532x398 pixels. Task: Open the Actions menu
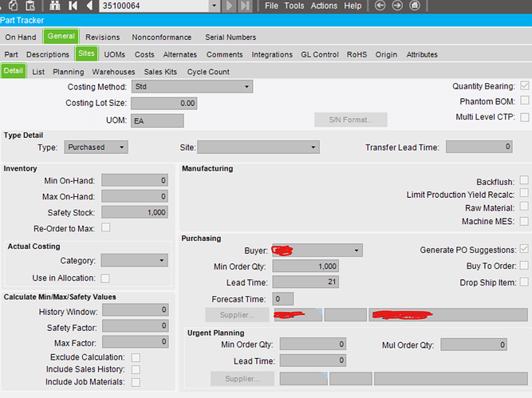324,6
